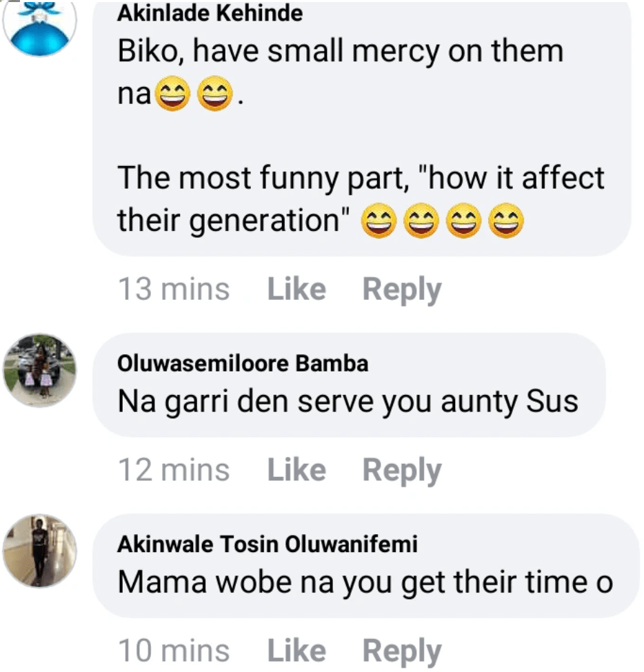Click the 'Na garri den serve you' comment text

click(348, 402)
